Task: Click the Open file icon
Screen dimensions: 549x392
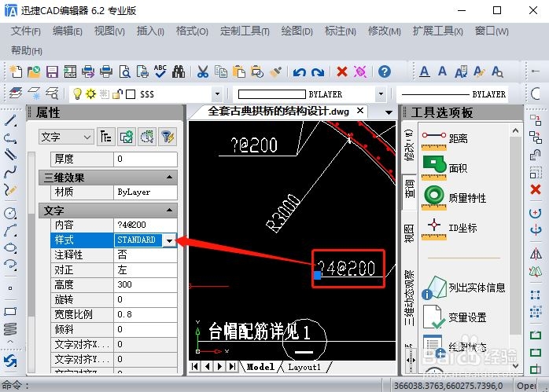Action: [34, 71]
